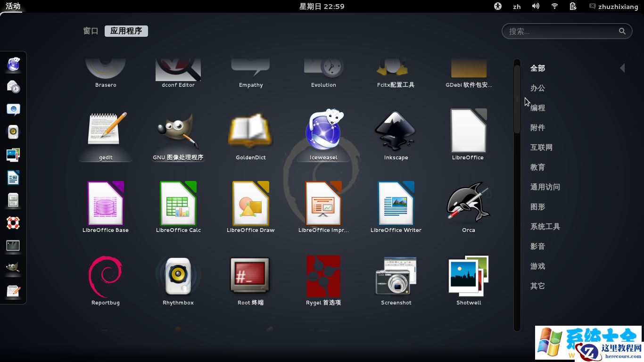Open LibreOffice Writer from the grid
The height and width of the screenshot is (362, 644).
tap(396, 207)
